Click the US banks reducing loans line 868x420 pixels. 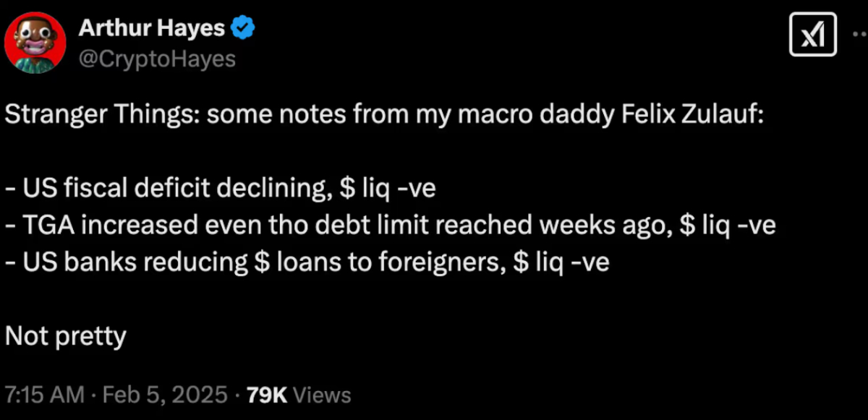click(307, 262)
